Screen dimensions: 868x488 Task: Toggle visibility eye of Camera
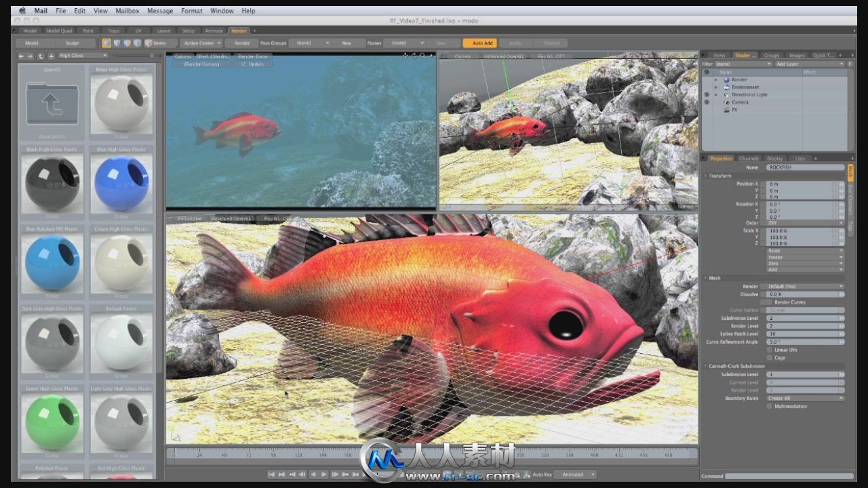(x=706, y=102)
